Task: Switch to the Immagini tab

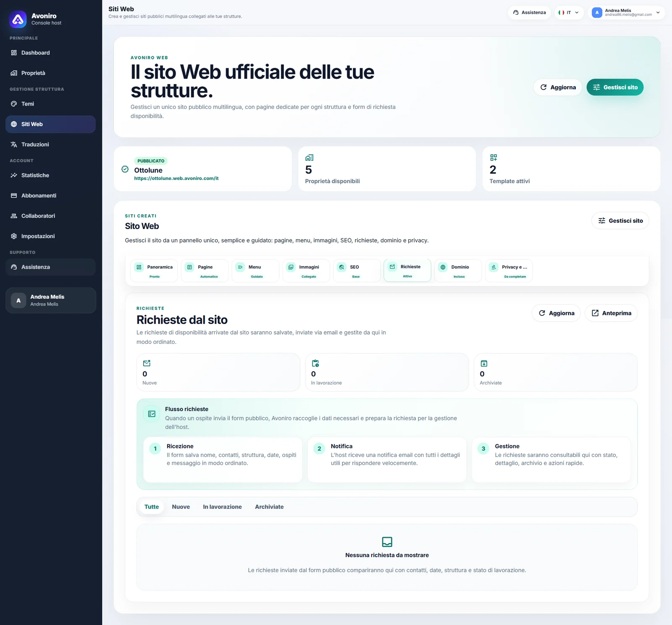Action: 306,271
